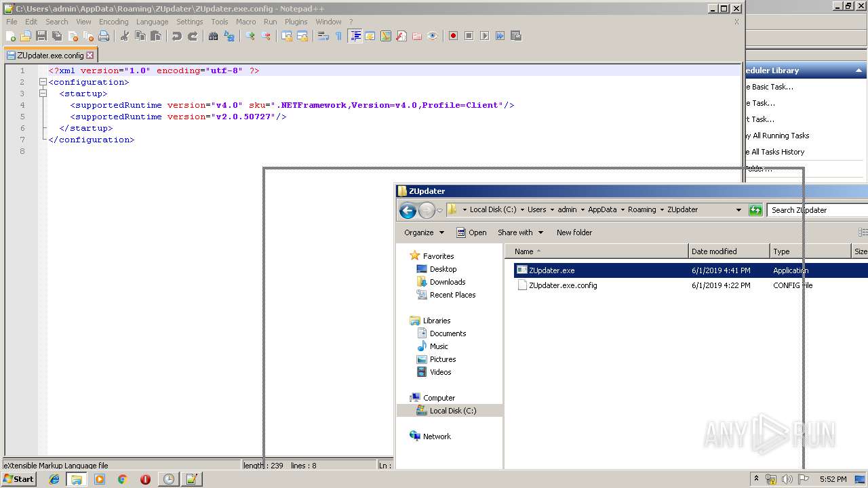Image resolution: width=868 pixels, height=488 pixels.
Task: Click the Explorer Back arrow button
Action: [408, 210]
